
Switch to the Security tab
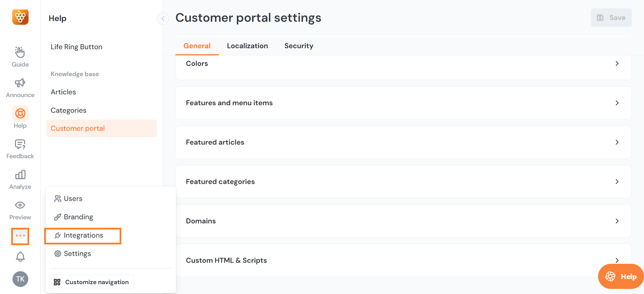[298, 46]
